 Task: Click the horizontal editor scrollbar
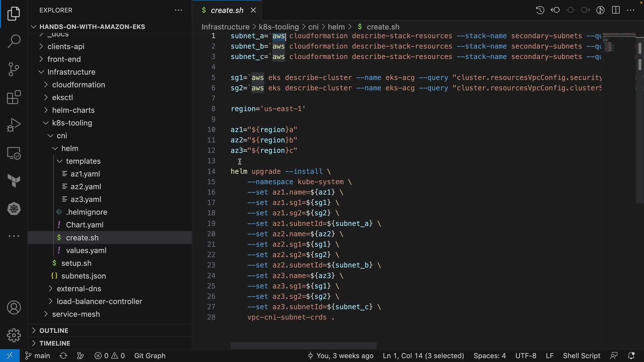(x=303, y=346)
